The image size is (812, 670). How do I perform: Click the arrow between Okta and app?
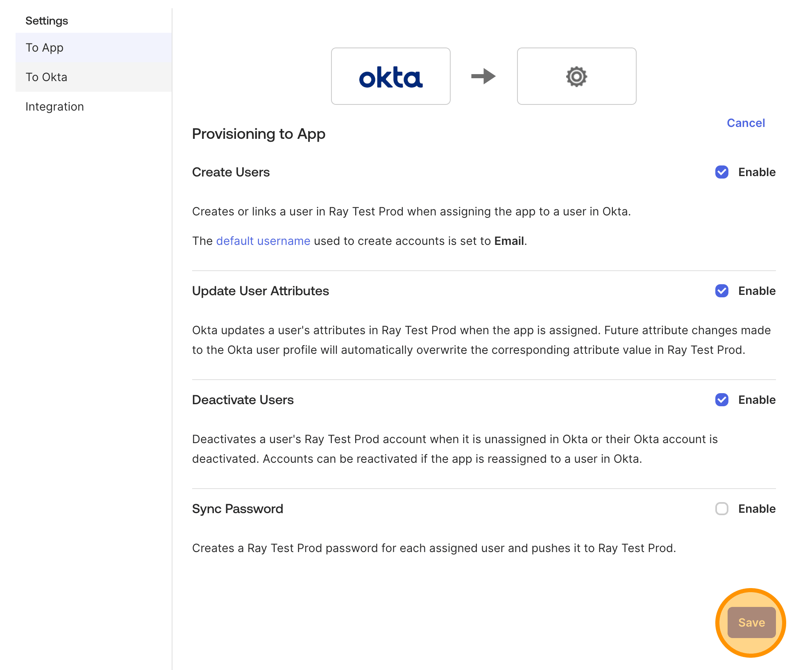pyautogui.click(x=483, y=76)
